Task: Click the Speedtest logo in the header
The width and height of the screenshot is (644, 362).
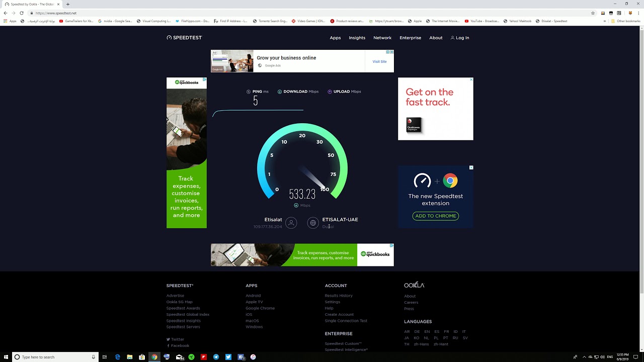Action: point(184,38)
